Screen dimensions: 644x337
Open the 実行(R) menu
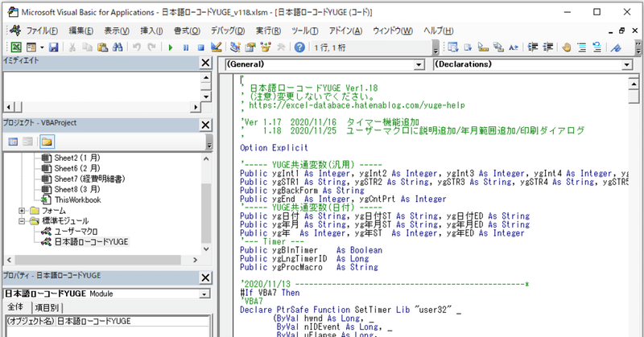coord(269,31)
